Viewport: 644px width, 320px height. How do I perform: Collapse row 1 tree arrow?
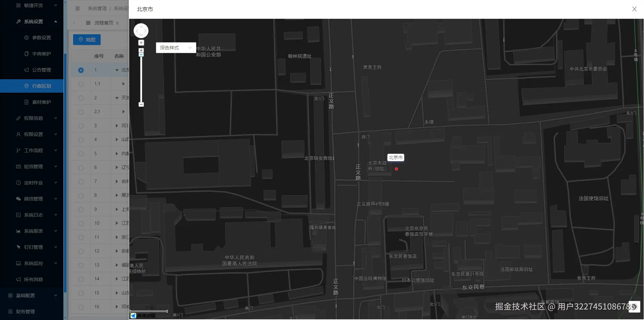pyautogui.click(x=117, y=70)
